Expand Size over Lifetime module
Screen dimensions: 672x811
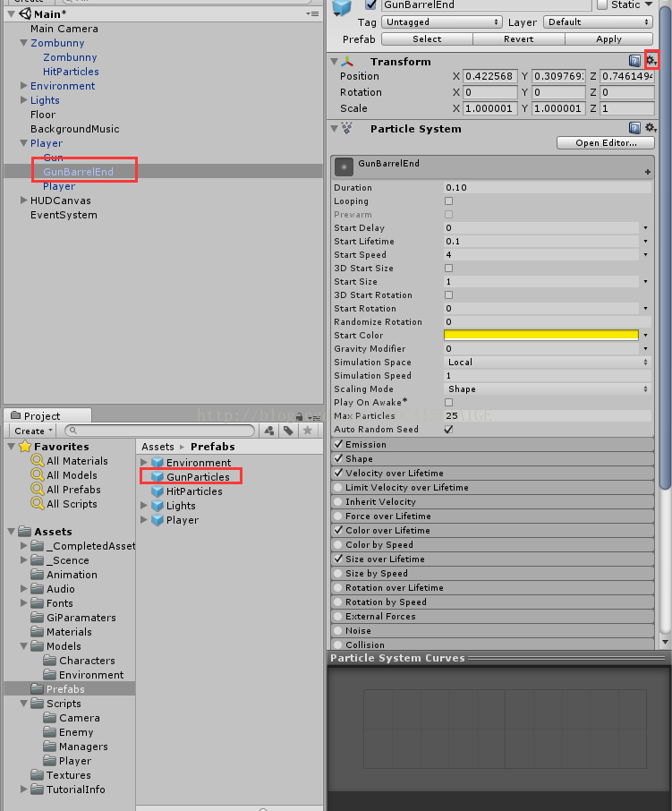pos(492,559)
